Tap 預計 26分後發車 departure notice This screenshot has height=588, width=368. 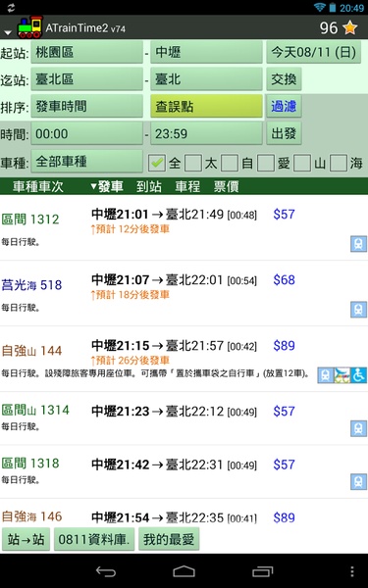[x=131, y=361]
